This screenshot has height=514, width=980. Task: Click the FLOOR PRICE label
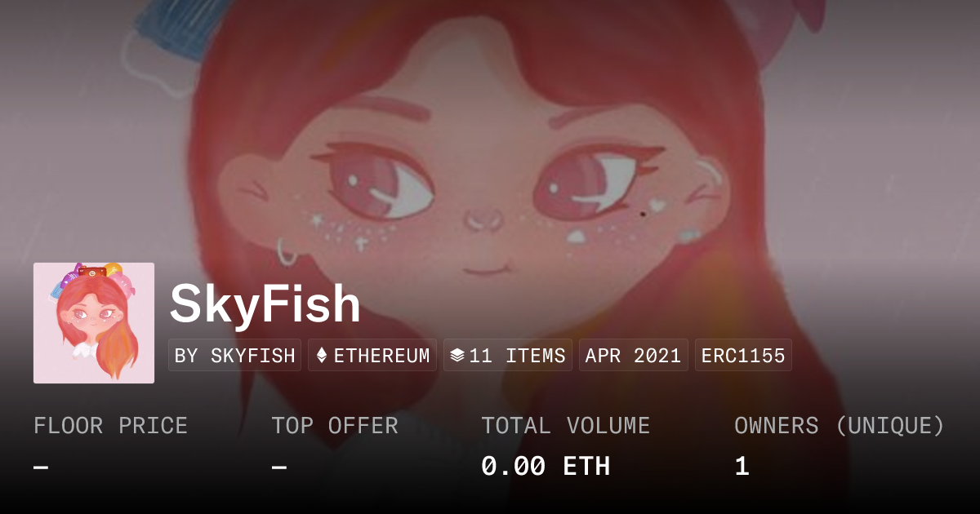coord(111,426)
